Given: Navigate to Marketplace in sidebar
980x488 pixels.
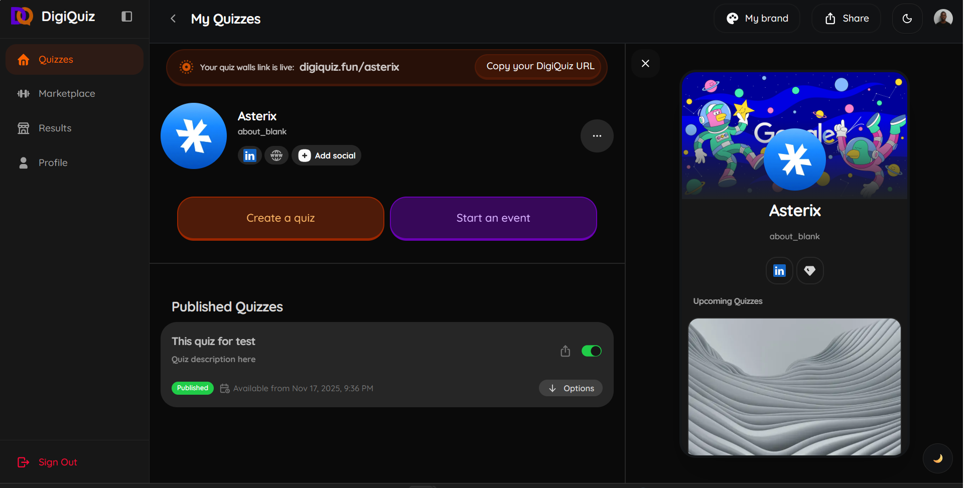Looking at the screenshot, I should [x=67, y=94].
